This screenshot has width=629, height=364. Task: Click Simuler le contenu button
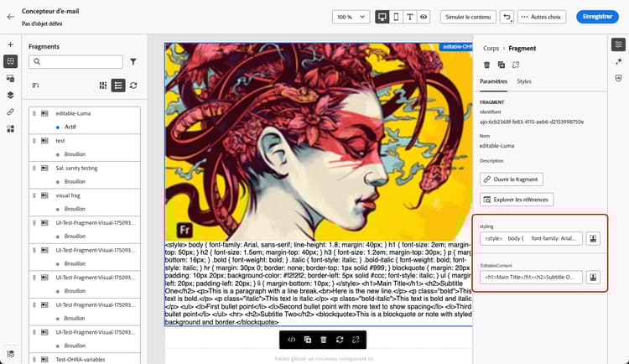[468, 17]
